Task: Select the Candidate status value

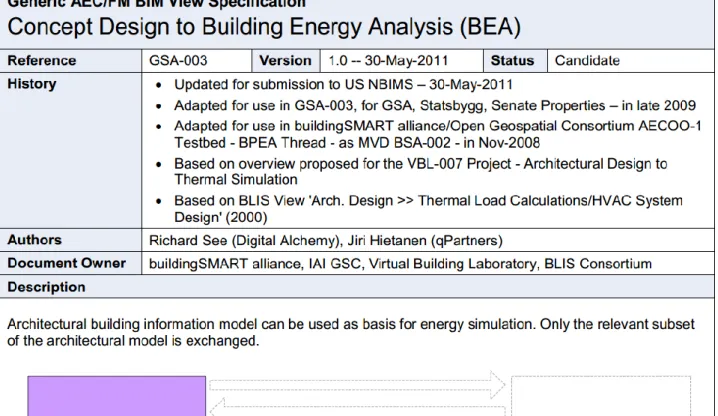Action: [587, 60]
